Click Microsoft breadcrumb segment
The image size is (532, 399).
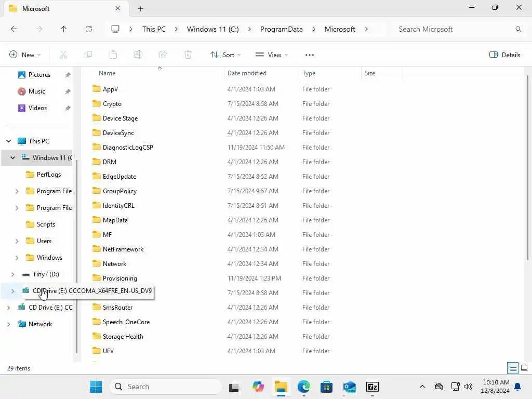pos(340,29)
